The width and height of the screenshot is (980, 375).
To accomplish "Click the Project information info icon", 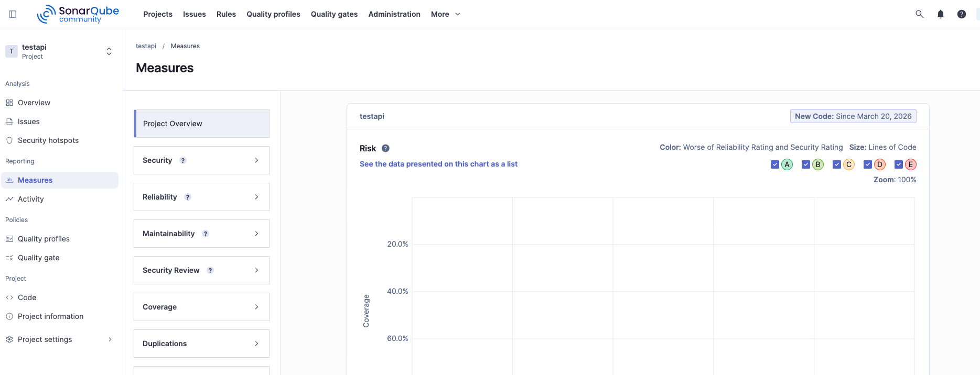I will (9, 316).
